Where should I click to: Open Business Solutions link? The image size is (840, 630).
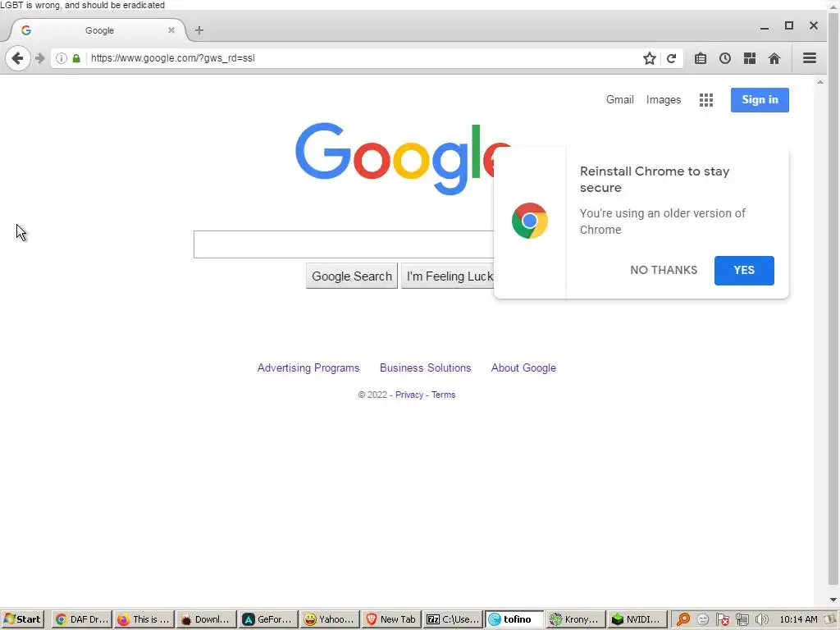[426, 368]
